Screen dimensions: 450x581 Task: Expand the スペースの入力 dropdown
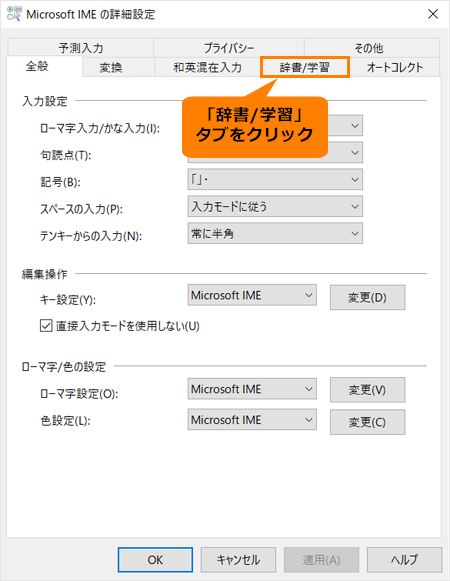tap(275, 206)
